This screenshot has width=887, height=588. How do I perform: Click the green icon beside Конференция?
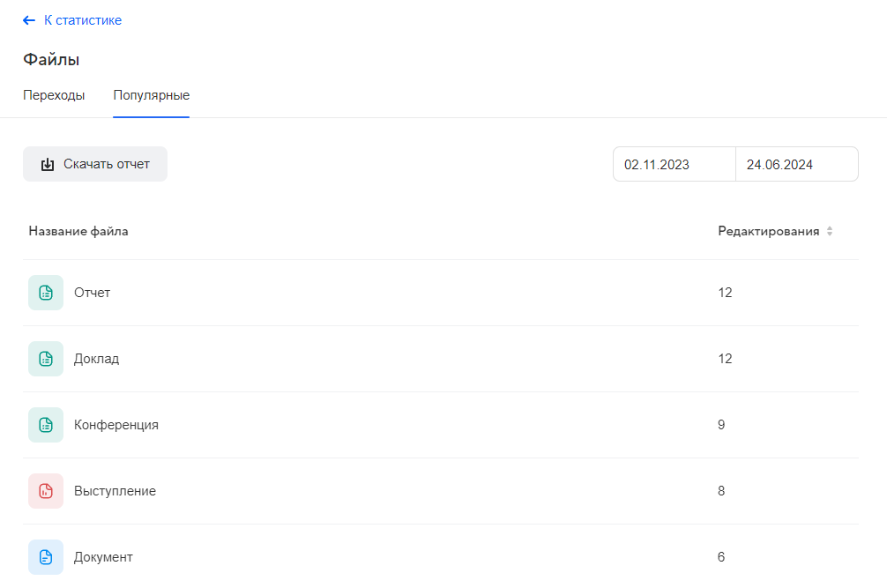(x=46, y=425)
